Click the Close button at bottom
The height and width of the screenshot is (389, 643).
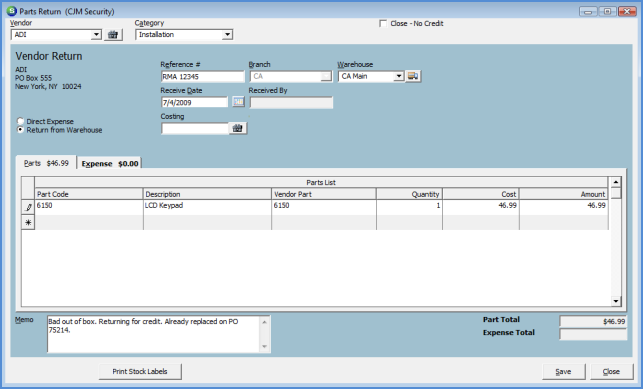[x=611, y=371]
